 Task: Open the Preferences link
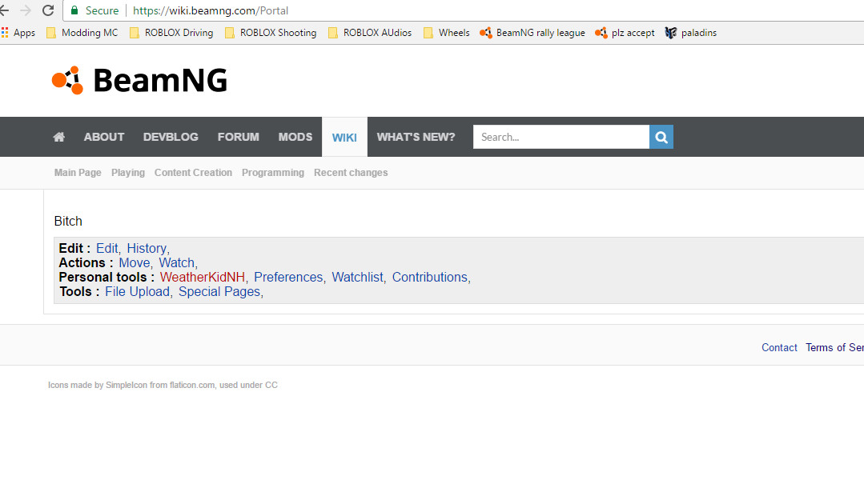pos(288,278)
